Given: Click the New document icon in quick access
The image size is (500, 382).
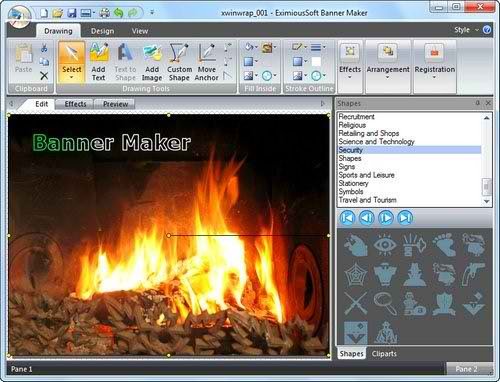Looking at the screenshot, I should point(44,13).
